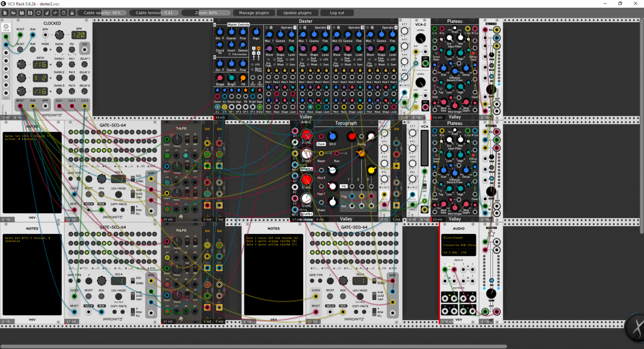This screenshot has width=644, height=349.
Task: Click the level fader on the VCA module
Action: coord(425,148)
